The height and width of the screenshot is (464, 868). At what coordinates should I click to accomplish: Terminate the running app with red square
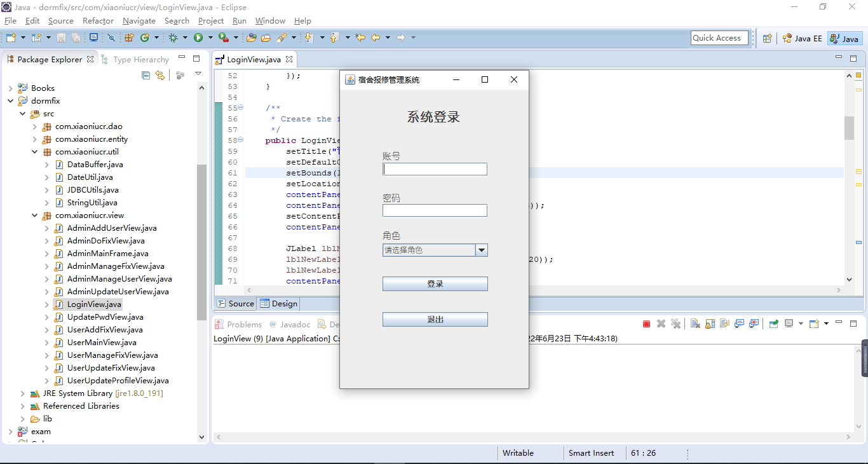point(646,324)
